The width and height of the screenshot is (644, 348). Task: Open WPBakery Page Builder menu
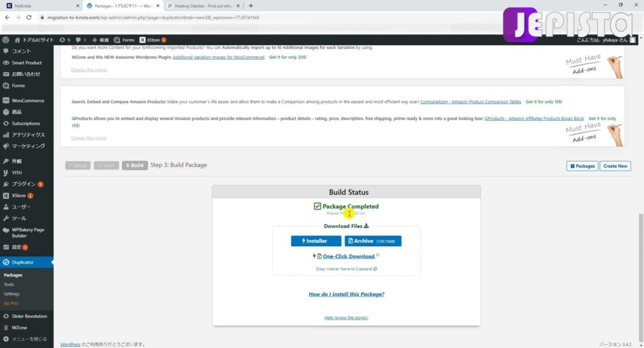[x=26, y=232]
